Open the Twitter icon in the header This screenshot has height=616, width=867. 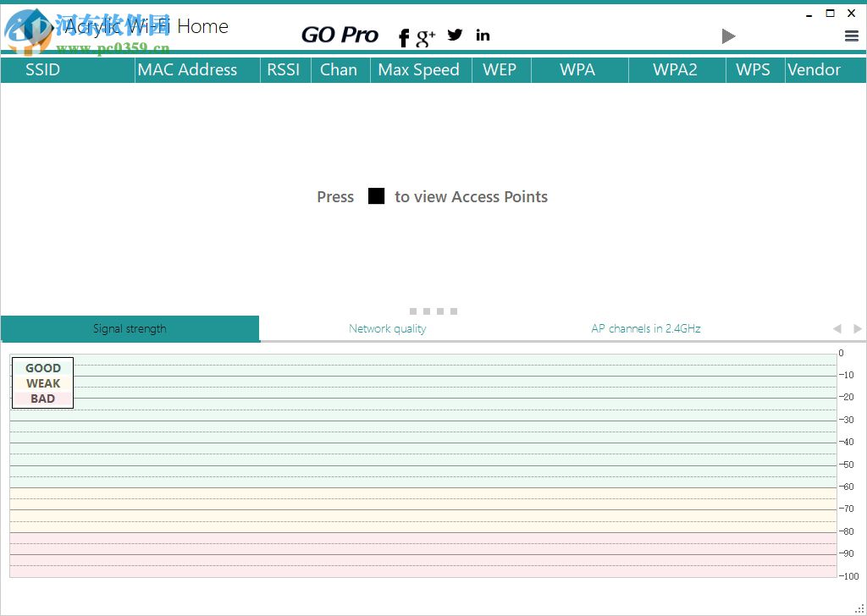coord(455,35)
